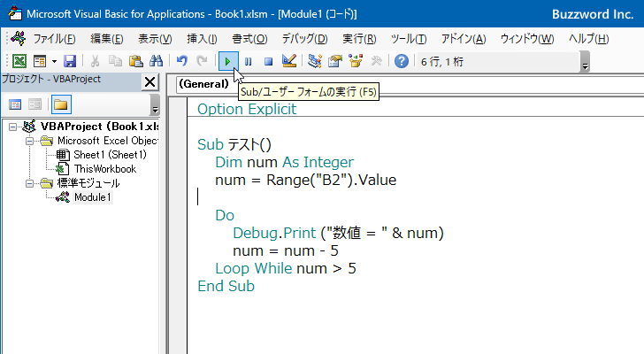Save the workbook with the floppy icon
Viewport: 644px width, 354px height.
[70, 61]
